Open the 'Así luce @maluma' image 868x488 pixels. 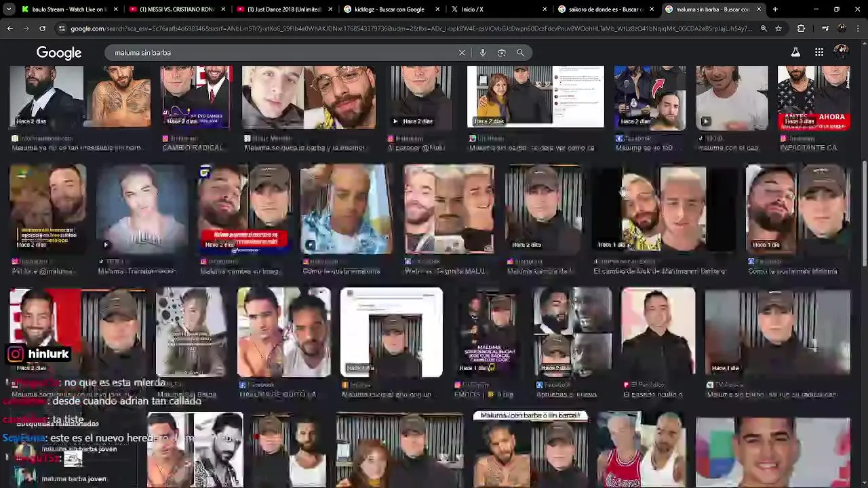point(47,209)
